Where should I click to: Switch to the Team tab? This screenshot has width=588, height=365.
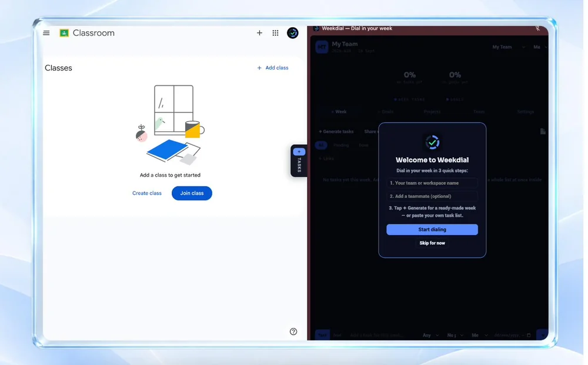point(479,111)
